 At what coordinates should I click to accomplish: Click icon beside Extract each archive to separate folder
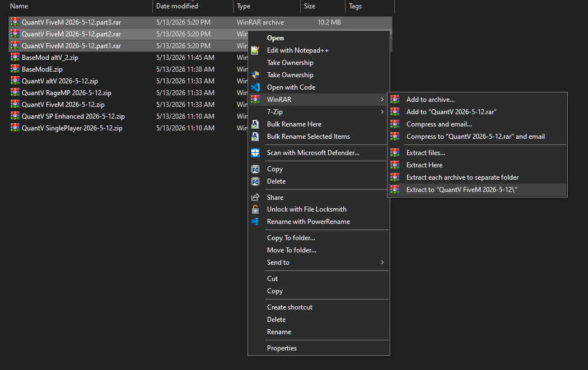pyautogui.click(x=394, y=177)
